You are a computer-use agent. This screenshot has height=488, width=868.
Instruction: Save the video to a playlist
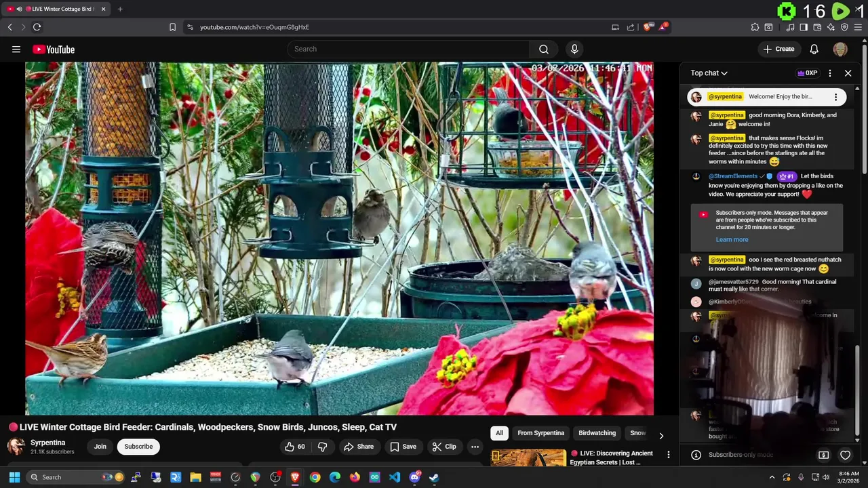pyautogui.click(x=403, y=447)
